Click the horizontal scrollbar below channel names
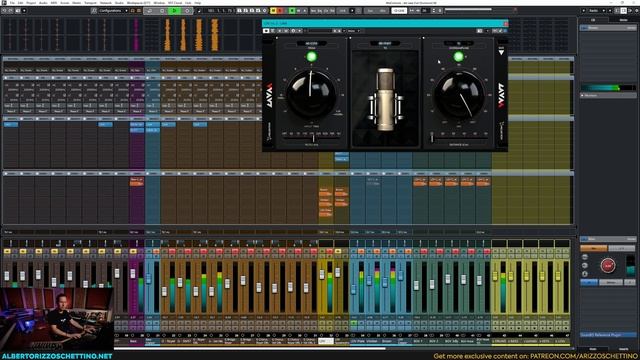 point(250,349)
